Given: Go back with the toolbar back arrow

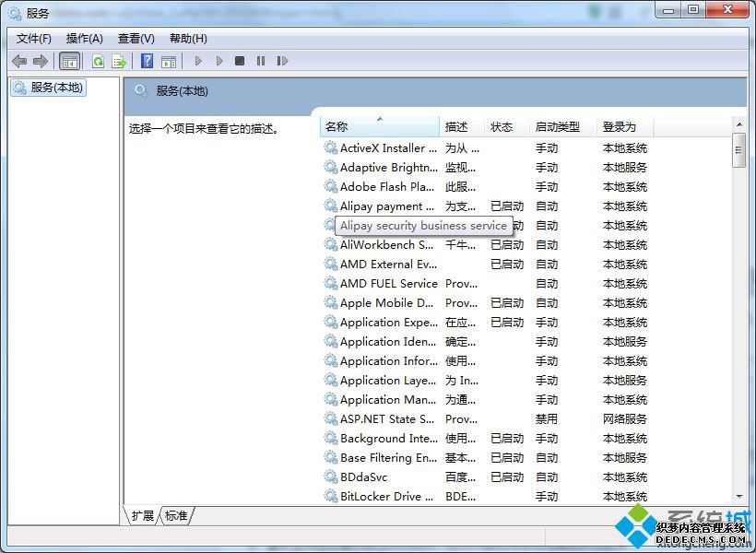Looking at the screenshot, I should tap(19, 61).
